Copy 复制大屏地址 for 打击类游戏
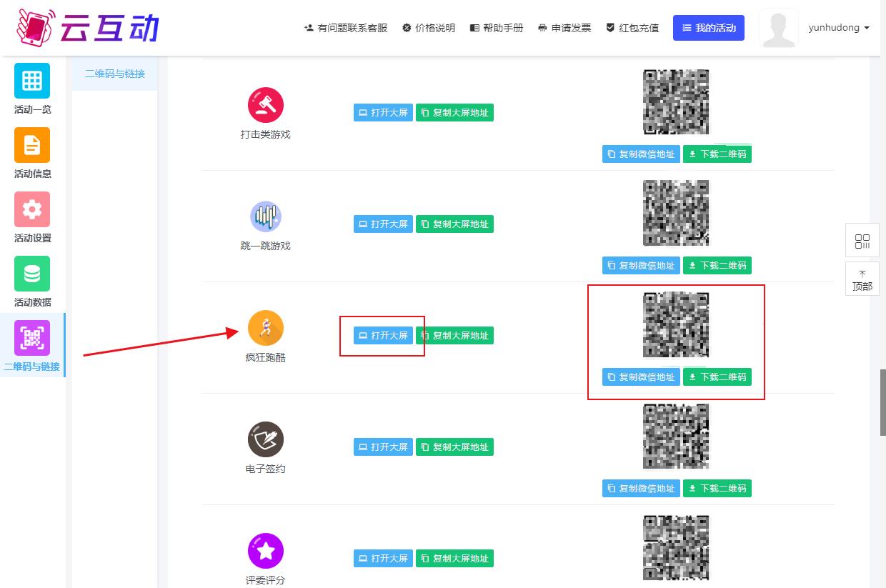886x588 pixels. click(x=455, y=113)
